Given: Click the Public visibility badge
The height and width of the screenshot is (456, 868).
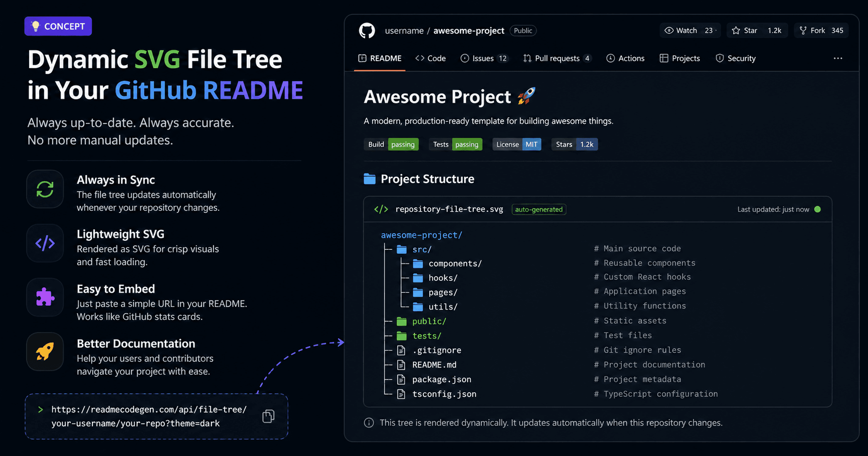Looking at the screenshot, I should (523, 31).
